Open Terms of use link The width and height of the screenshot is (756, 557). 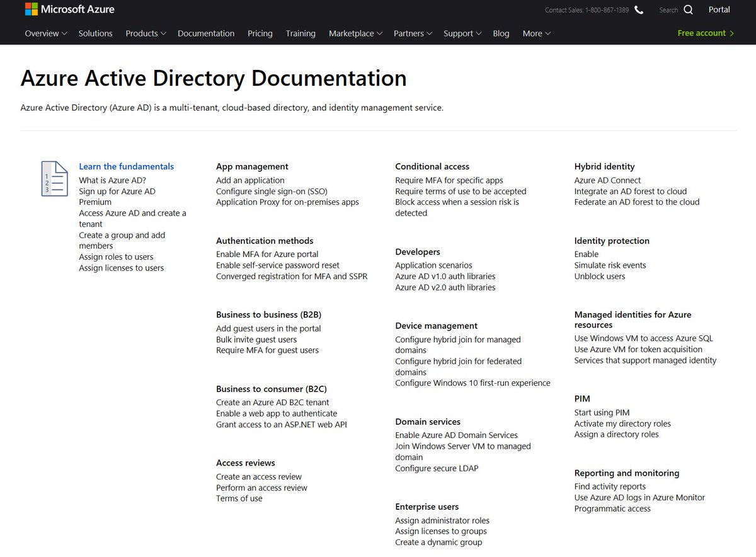click(x=239, y=498)
